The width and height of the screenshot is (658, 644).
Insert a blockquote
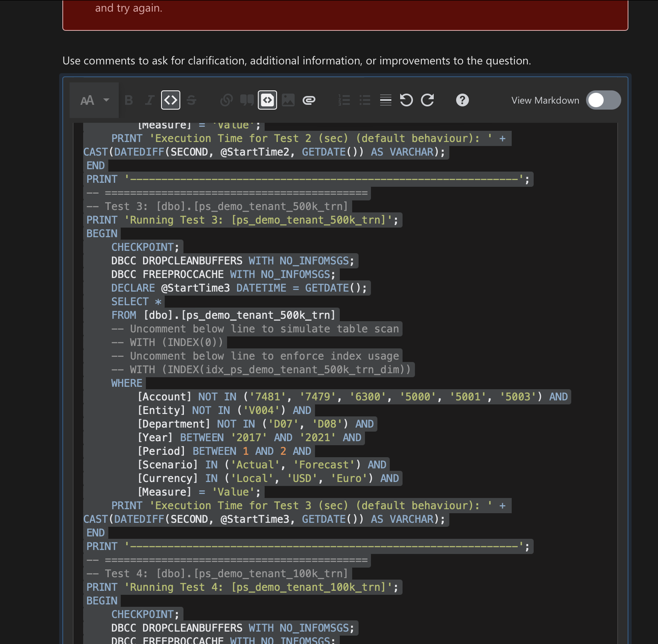tap(247, 100)
